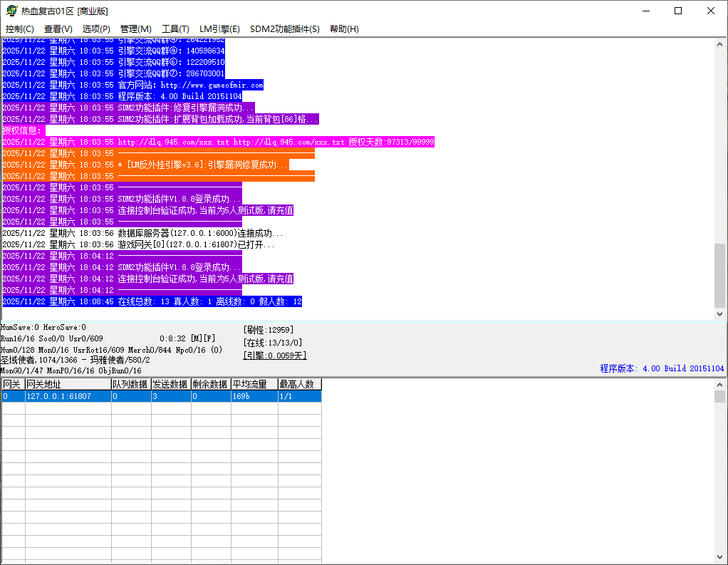Viewport: 728px width, 565px height.
Task: Click the 网关地址 column header
Action: (x=68, y=385)
